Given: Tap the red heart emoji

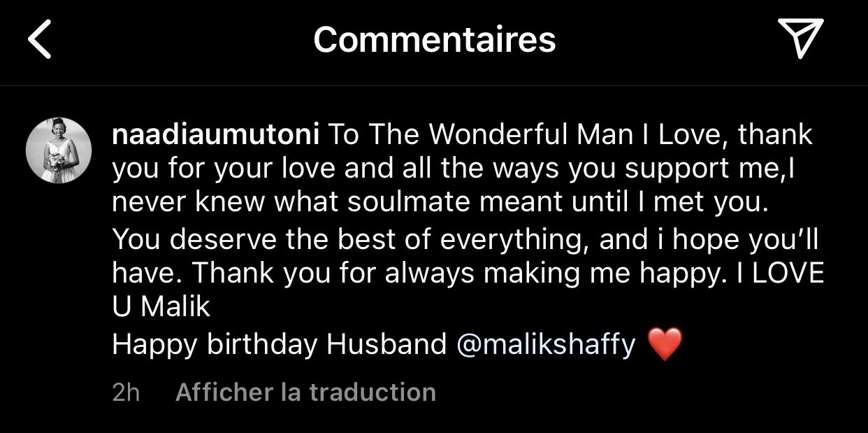Looking at the screenshot, I should pos(663,344).
